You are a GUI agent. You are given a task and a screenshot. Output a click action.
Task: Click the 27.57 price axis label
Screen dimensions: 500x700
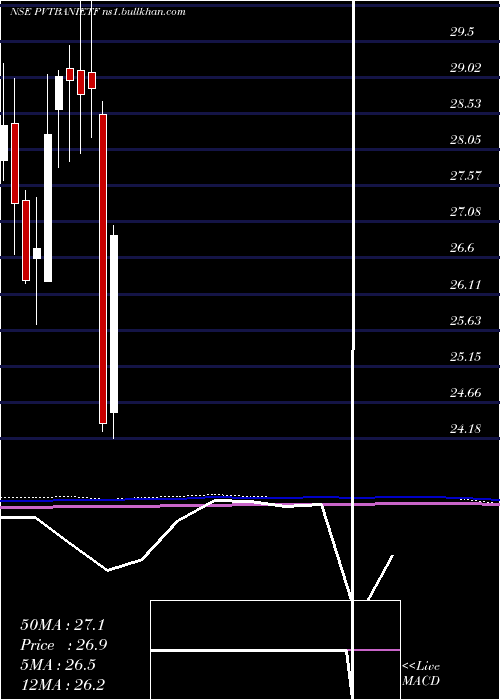pyautogui.click(x=465, y=176)
